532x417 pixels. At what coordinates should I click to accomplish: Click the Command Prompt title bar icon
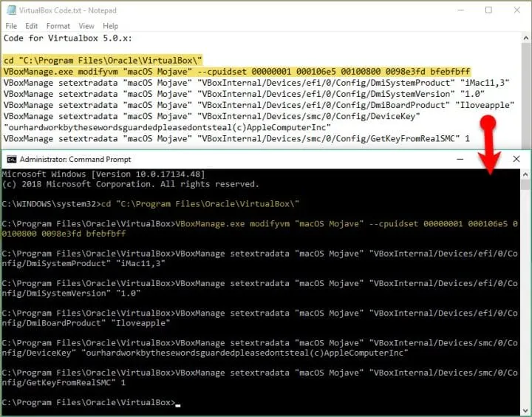(12, 159)
